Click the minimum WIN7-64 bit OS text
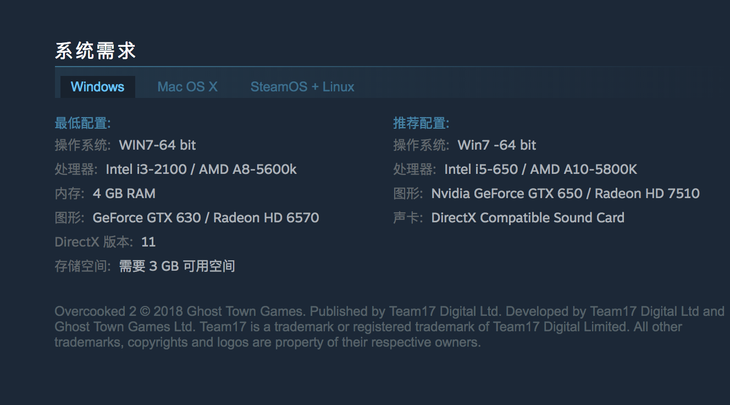730x405 pixels. 157,145
